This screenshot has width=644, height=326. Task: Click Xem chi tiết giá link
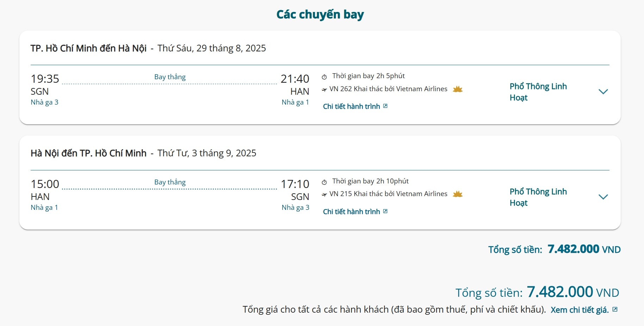pos(579,310)
